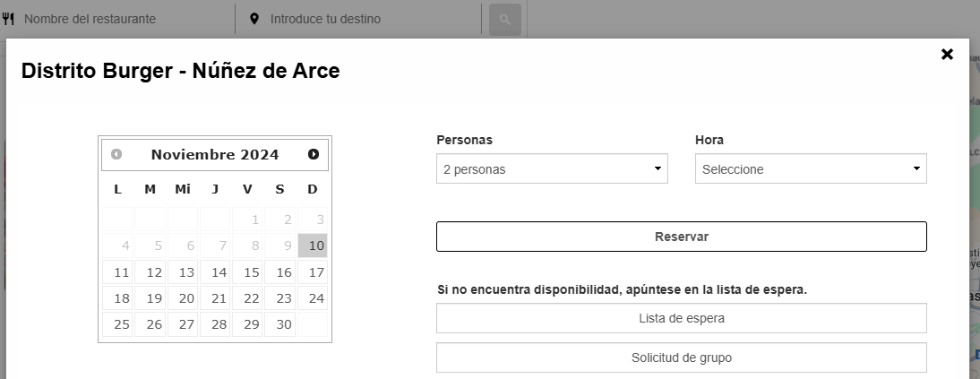Select November 28 on the calendar
The width and height of the screenshot is (980, 379).
[216, 324]
